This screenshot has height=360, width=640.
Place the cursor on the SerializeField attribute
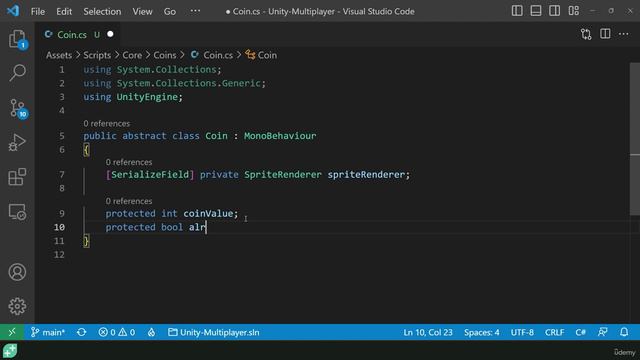tap(150, 175)
